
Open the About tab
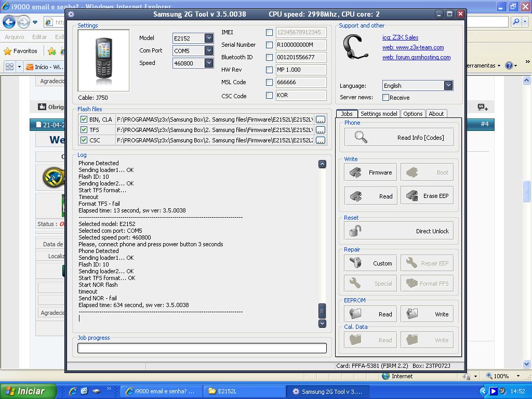tap(436, 114)
